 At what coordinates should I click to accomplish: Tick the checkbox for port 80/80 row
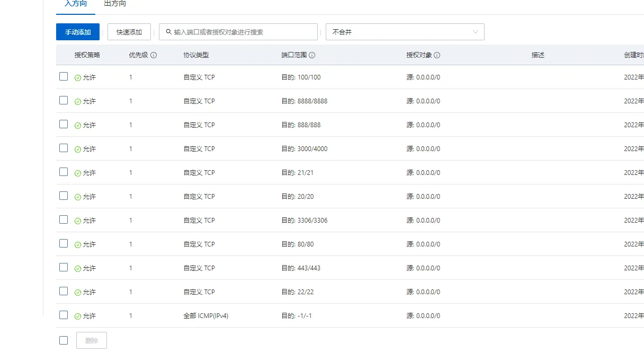(x=64, y=243)
